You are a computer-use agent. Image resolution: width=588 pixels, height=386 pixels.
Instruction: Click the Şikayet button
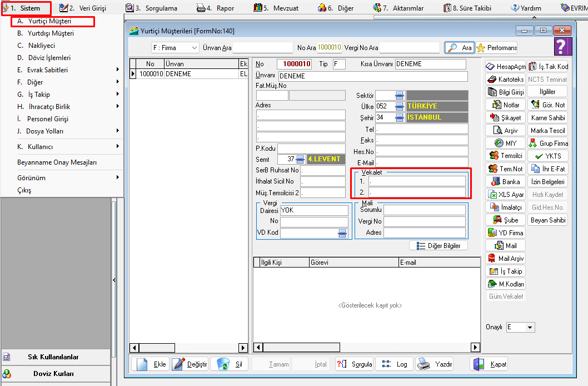pos(505,118)
